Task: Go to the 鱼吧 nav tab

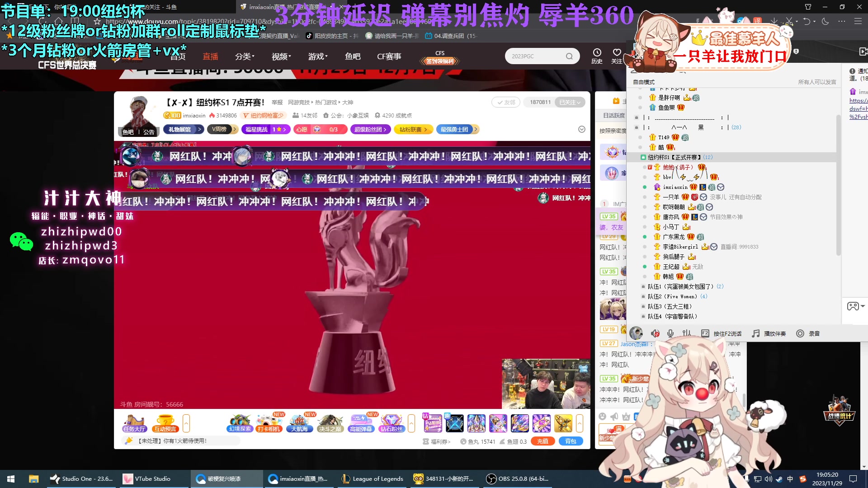Action: (x=353, y=56)
